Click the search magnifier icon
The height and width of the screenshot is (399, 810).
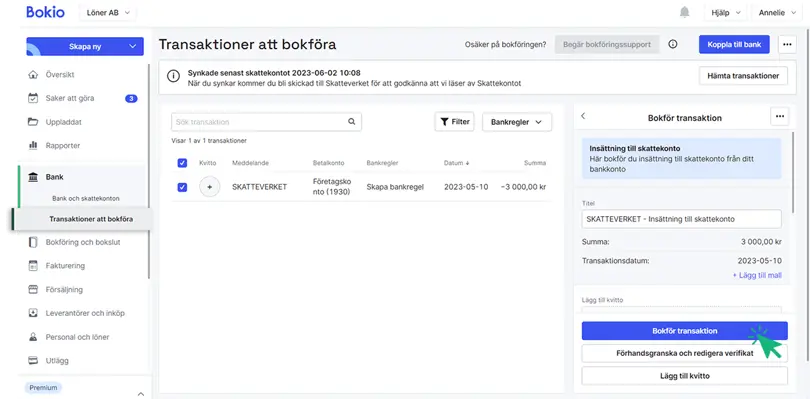(351, 122)
